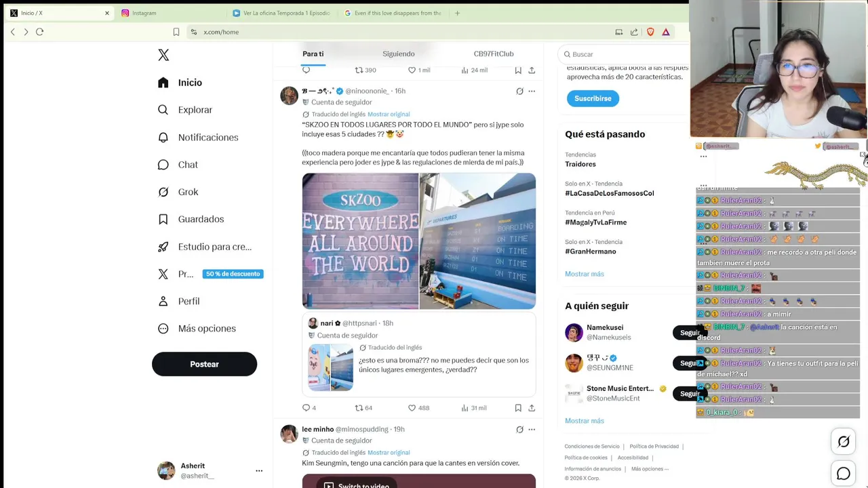
Task: View analytics showing 31 mil views
Action: click(474, 408)
